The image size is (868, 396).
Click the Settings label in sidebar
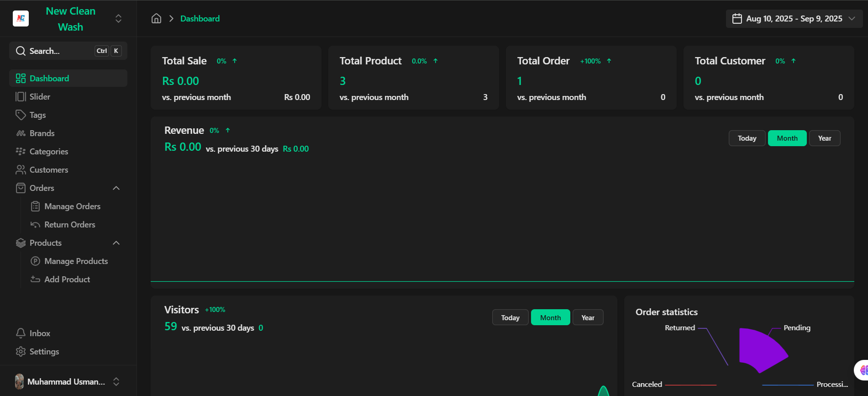pyautogui.click(x=44, y=351)
